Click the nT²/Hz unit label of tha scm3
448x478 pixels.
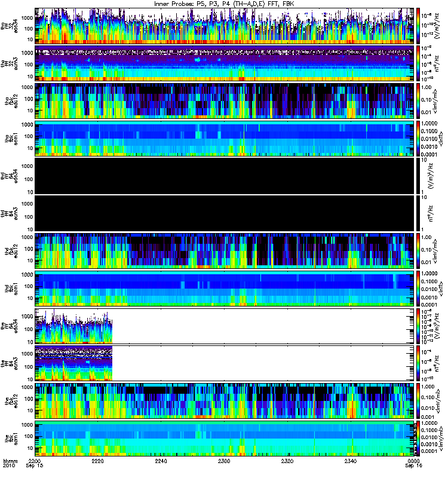tap(437, 64)
